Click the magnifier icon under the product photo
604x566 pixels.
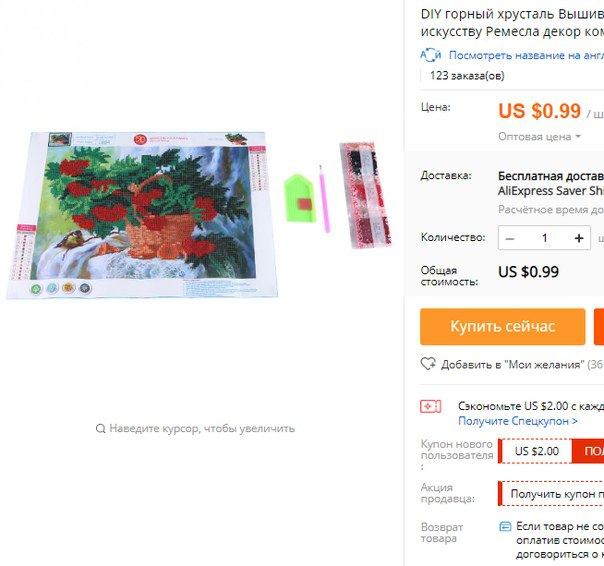[100, 428]
